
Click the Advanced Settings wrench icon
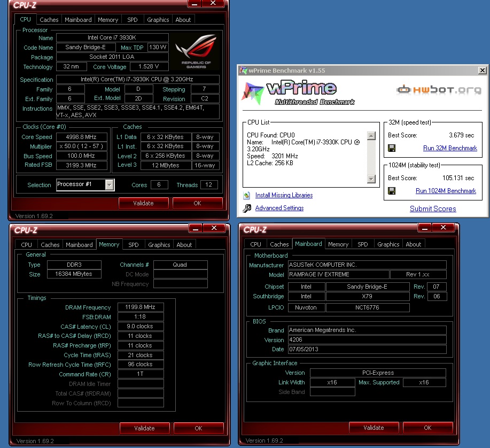(x=247, y=208)
